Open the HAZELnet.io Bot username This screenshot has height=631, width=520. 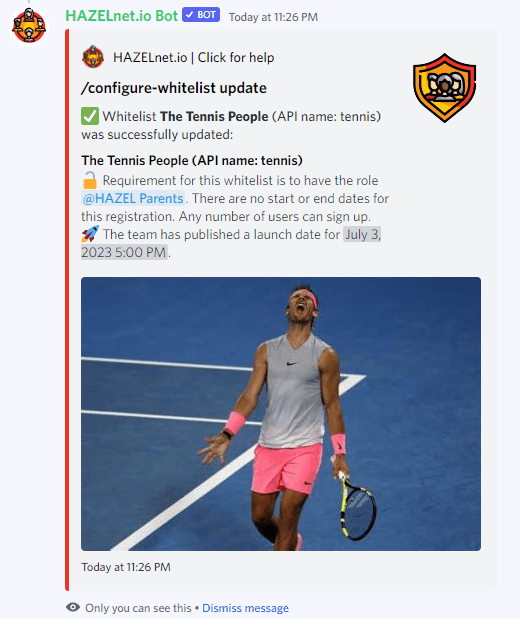pyautogui.click(x=122, y=16)
